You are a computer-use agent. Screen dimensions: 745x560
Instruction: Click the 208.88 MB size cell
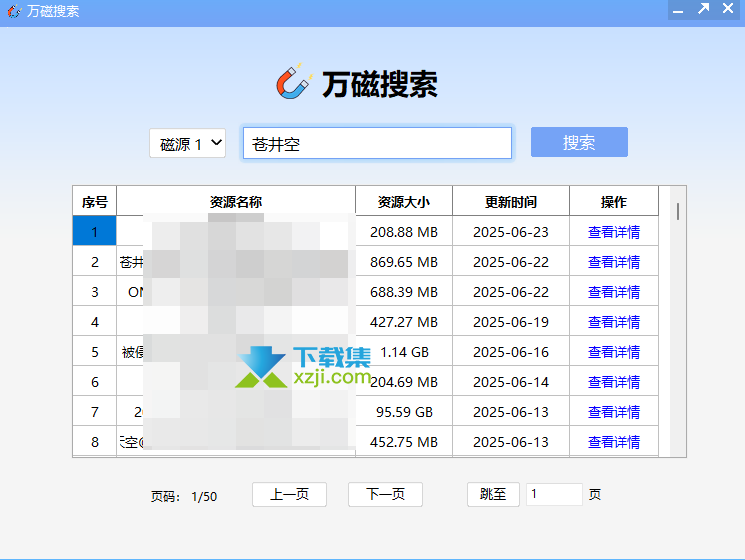click(x=404, y=231)
